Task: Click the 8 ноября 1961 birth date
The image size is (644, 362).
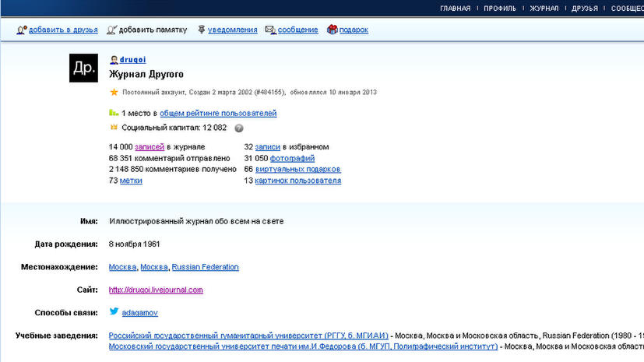Action: coord(134,244)
